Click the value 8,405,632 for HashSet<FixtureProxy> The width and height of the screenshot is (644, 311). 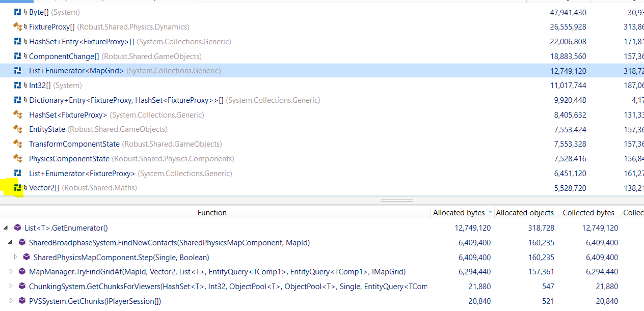[x=570, y=115]
